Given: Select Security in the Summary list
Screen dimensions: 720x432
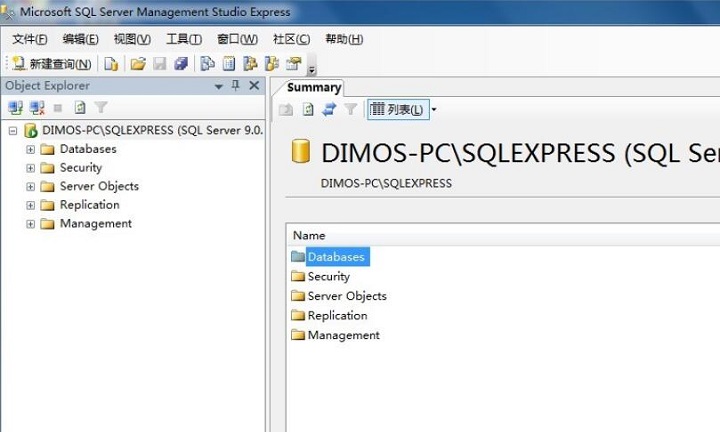Looking at the screenshot, I should 328,276.
